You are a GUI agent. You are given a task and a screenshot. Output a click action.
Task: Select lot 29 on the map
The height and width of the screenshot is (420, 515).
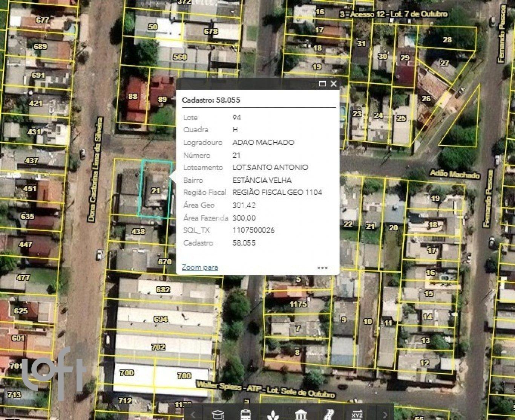405,58
